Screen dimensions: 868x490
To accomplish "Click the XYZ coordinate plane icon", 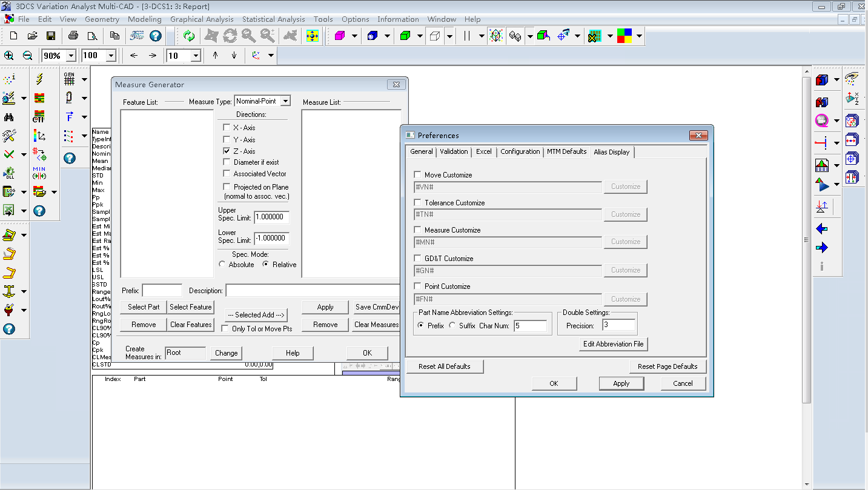I will (852, 98).
